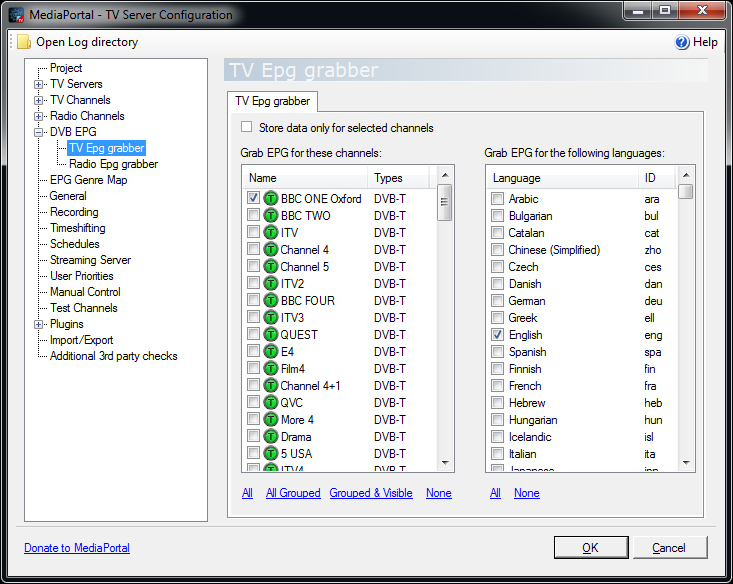Click the All Grouped channels link
The image size is (733, 584).
(x=293, y=493)
